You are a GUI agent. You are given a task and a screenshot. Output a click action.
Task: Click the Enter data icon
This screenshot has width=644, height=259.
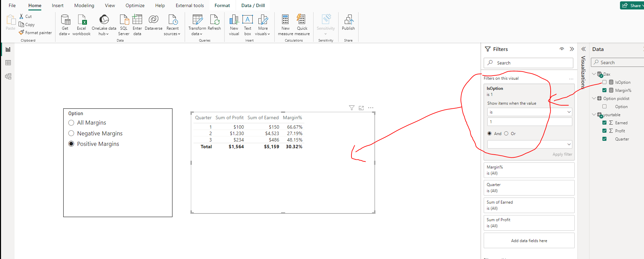click(137, 20)
